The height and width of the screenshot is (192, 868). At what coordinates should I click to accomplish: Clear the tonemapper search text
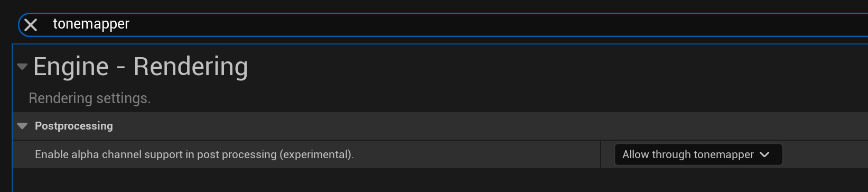pyautogui.click(x=31, y=25)
